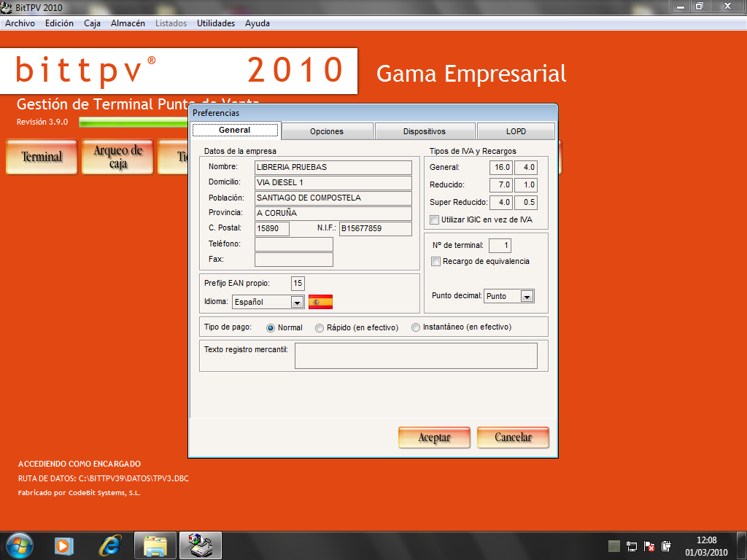Click the ACCEDIENDO COMO ENCARGADO text

[80, 464]
